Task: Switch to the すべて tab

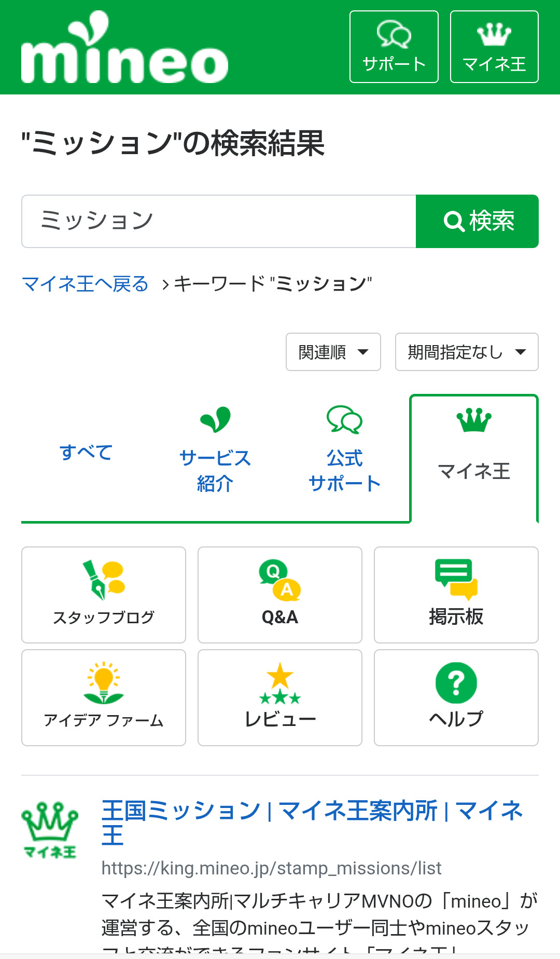Action: [x=86, y=453]
